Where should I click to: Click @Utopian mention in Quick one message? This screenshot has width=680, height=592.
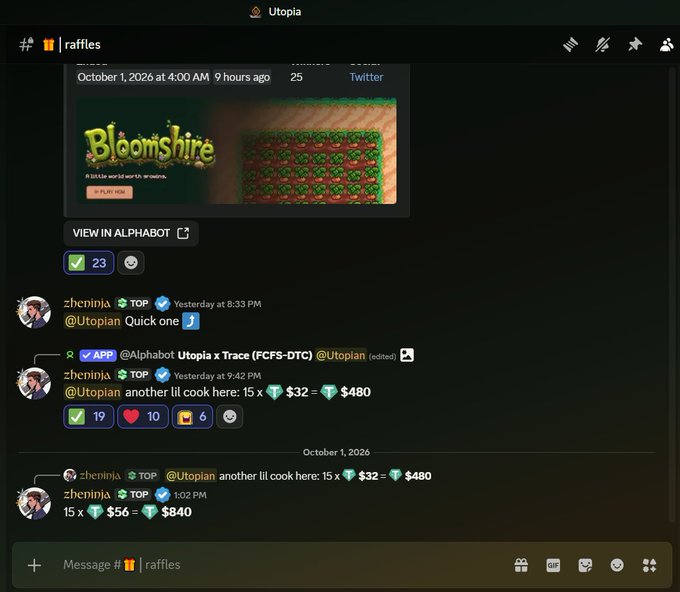(92, 321)
